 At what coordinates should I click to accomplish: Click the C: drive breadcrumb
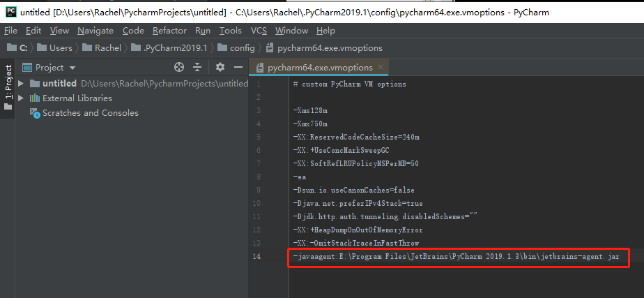17,48
